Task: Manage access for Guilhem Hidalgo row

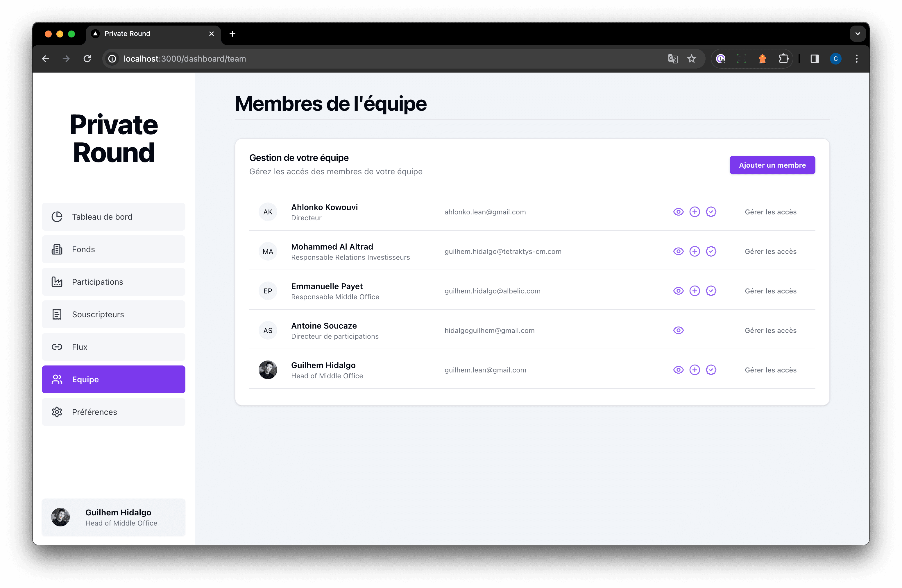Action: click(770, 370)
